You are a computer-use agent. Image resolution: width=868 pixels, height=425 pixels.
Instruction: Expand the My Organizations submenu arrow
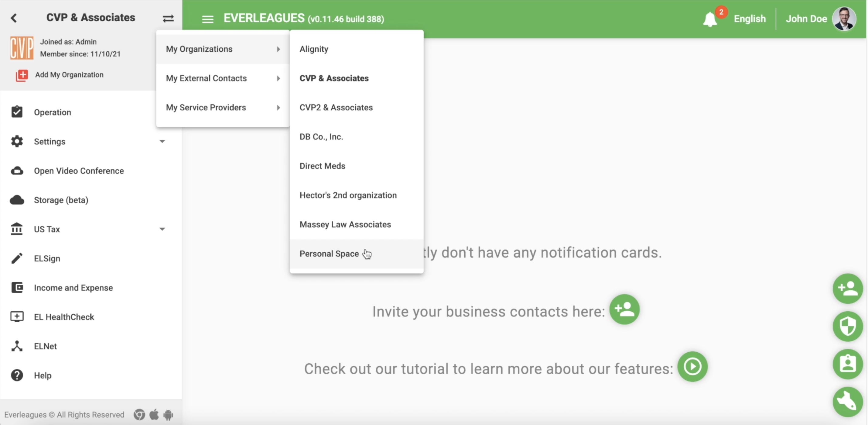click(x=278, y=49)
